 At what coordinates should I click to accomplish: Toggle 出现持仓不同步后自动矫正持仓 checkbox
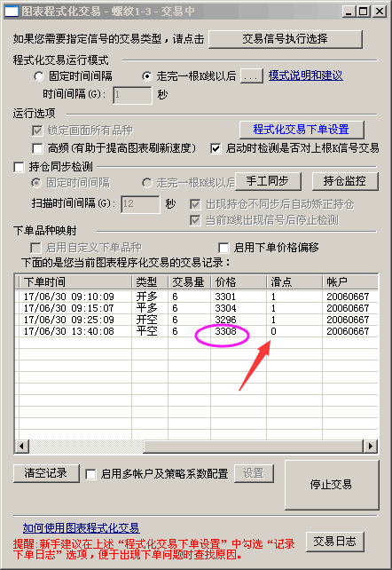click(x=195, y=204)
